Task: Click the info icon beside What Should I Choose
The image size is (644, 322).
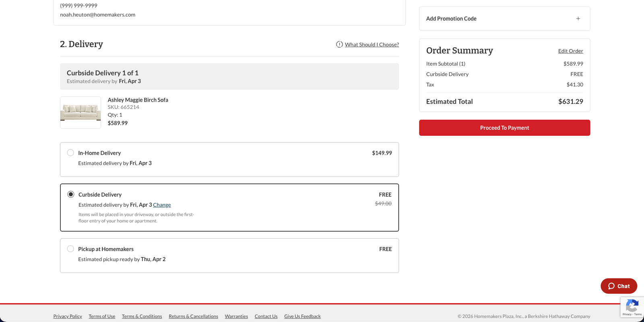Action: (339, 44)
